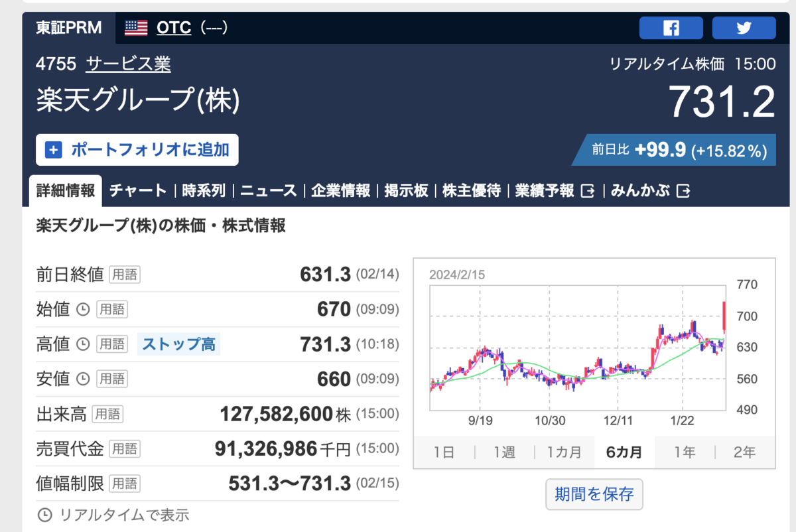796x532 pixels.
Task: Set chart period to 6カ月
Action: (x=624, y=452)
